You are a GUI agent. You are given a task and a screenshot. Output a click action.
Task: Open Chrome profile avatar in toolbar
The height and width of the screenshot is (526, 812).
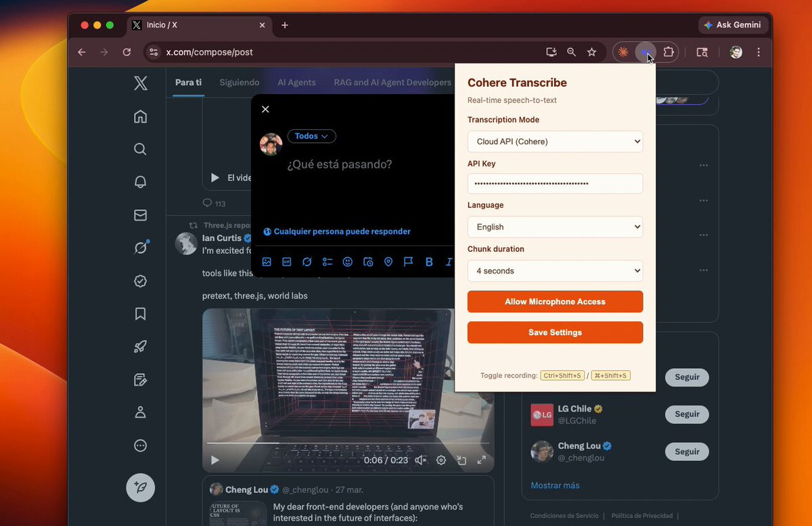tap(736, 52)
